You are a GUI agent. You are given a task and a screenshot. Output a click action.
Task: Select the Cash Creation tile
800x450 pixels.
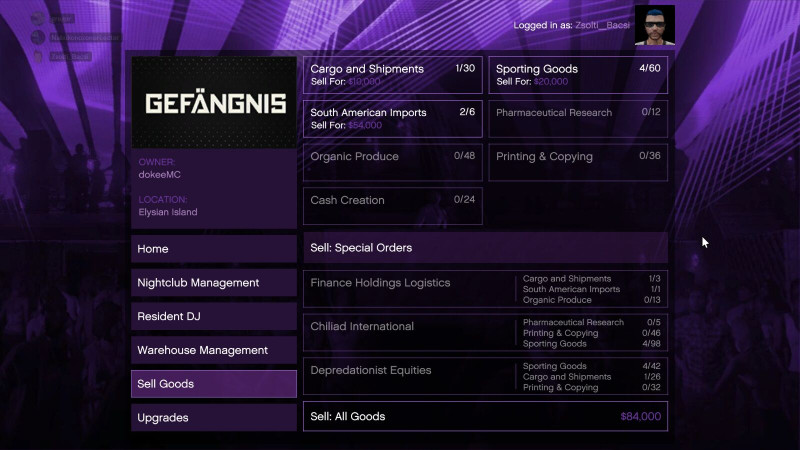point(393,206)
